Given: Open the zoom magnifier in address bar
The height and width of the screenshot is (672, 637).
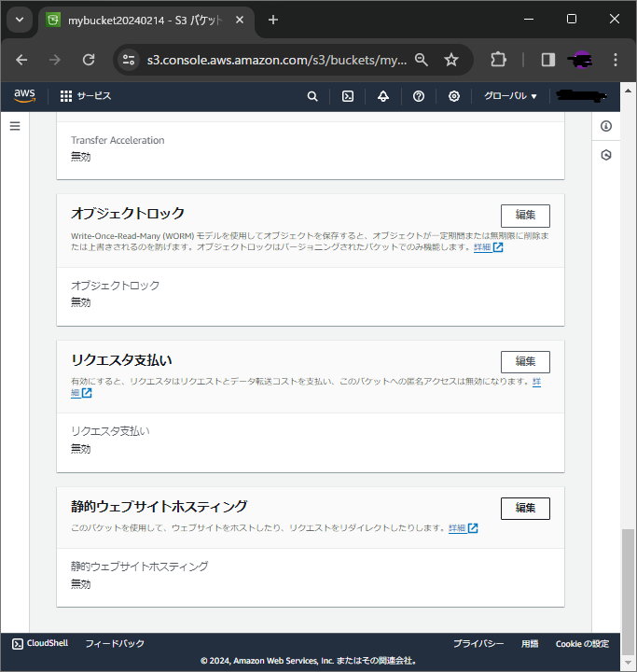Looking at the screenshot, I should pos(422,60).
